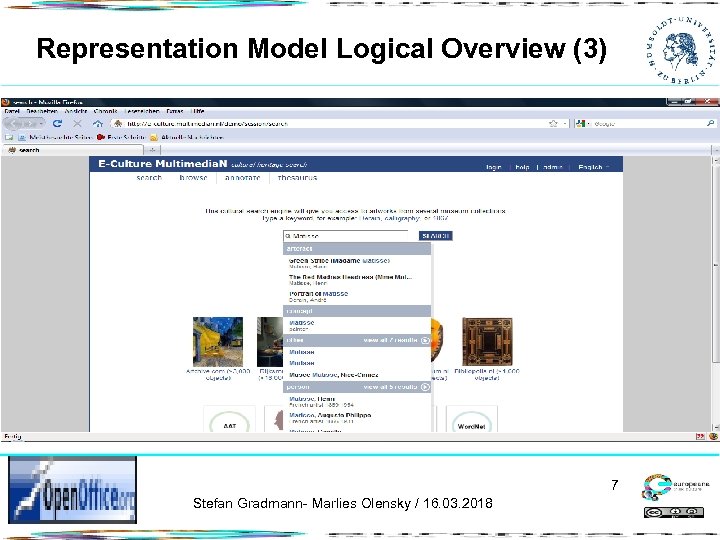Open the back/forward history dropdown arrow
720x540 pixels.
[x=41, y=124]
